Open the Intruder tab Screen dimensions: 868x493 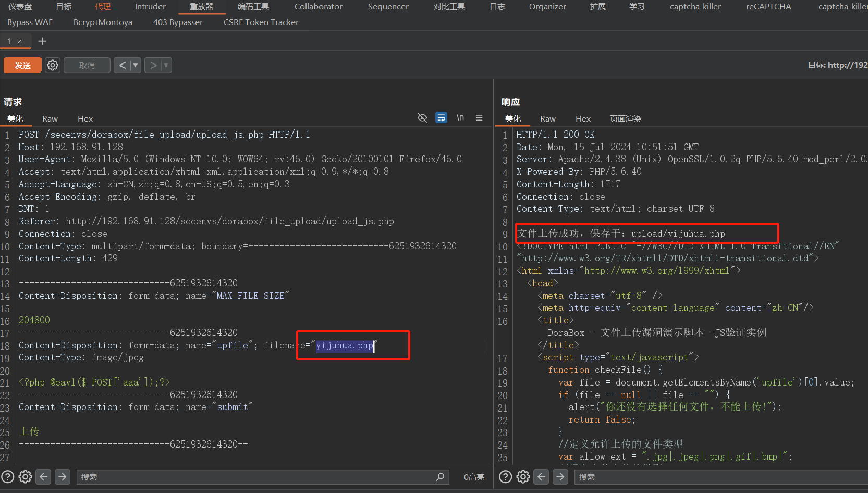pyautogui.click(x=150, y=7)
